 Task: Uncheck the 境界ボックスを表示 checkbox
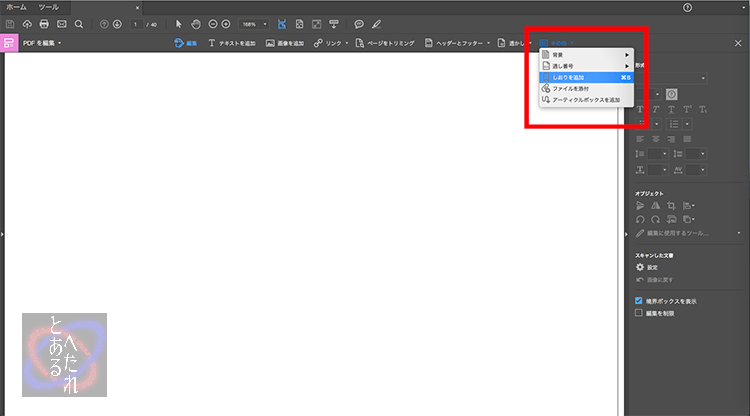[639, 300]
